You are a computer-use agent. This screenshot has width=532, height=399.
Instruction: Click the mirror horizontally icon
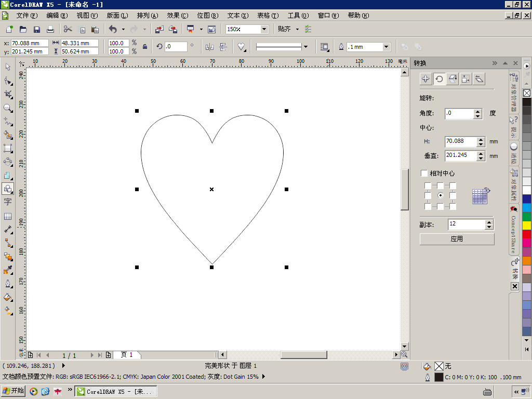point(209,47)
